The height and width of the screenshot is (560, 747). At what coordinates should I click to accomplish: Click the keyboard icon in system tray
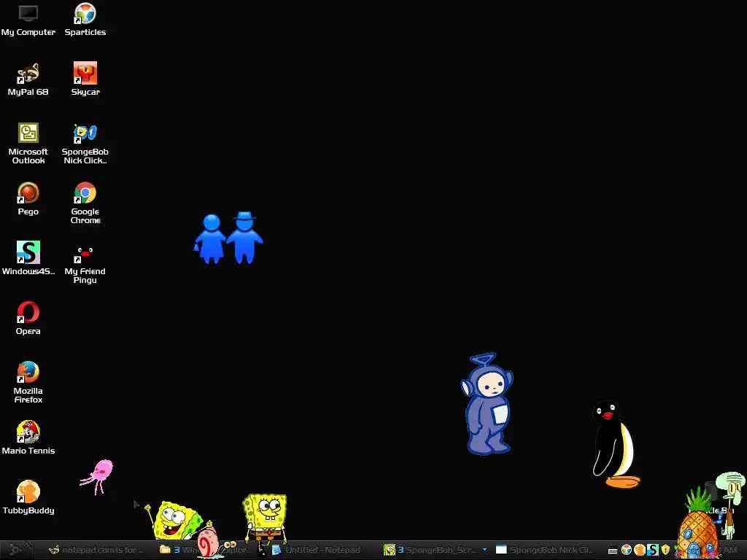(613, 551)
